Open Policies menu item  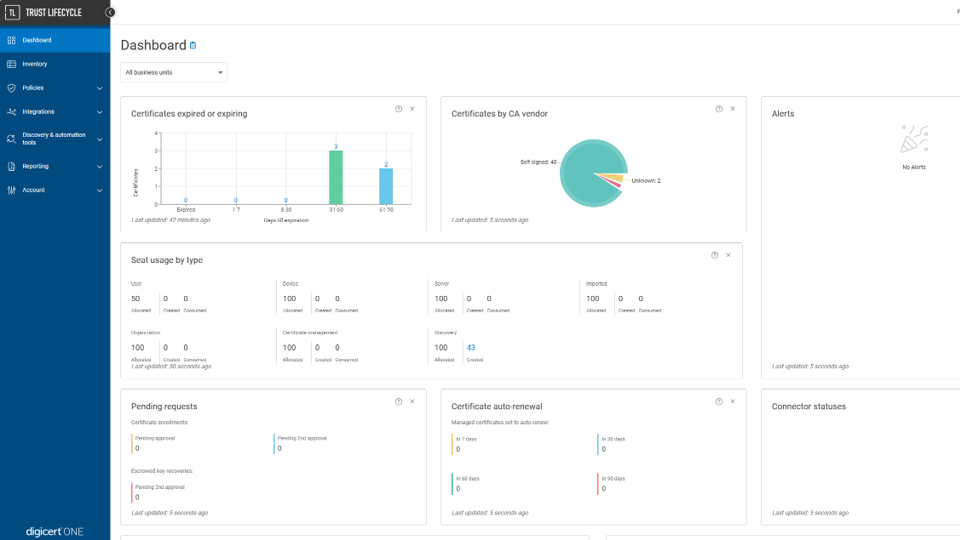55,88
